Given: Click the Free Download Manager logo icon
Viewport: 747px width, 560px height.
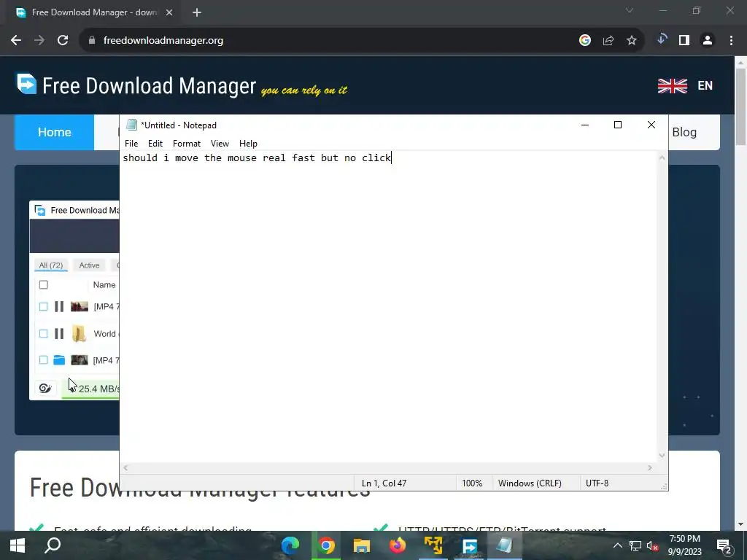Looking at the screenshot, I should coord(26,84).
